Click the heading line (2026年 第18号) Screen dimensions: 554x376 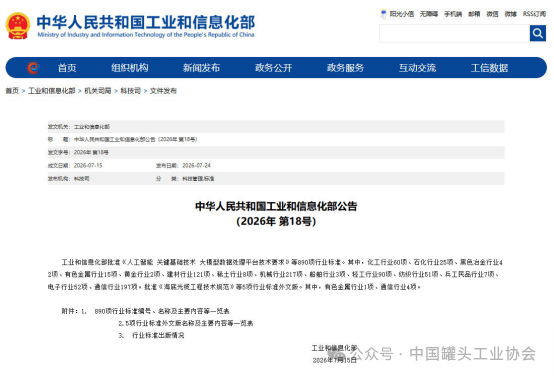click(x=276, y=221)
